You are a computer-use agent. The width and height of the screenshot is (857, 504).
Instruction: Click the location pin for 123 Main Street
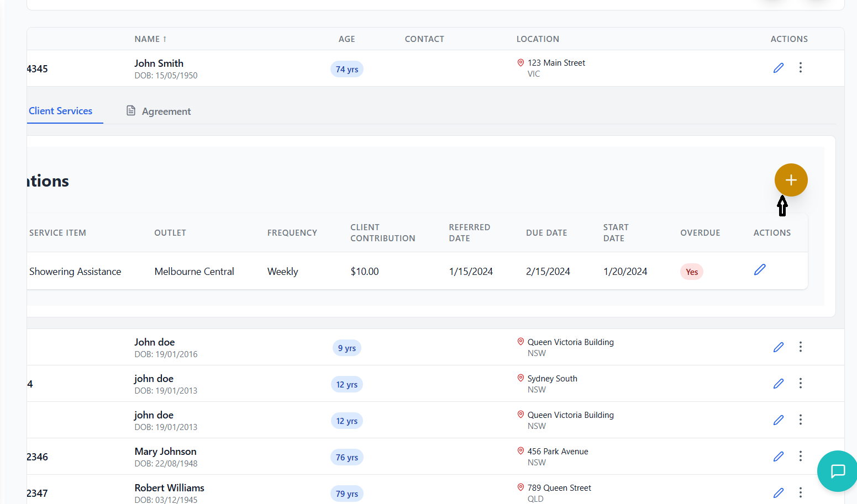coord(520,63)
